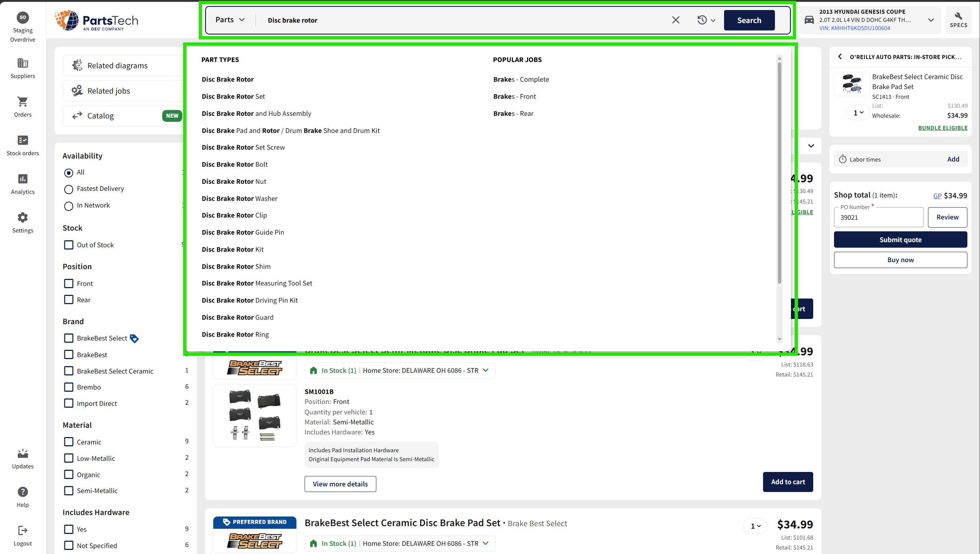The width and height of the screenshot is (980, 554).
Task: Check the Front position checkbox
Action: 68,283
